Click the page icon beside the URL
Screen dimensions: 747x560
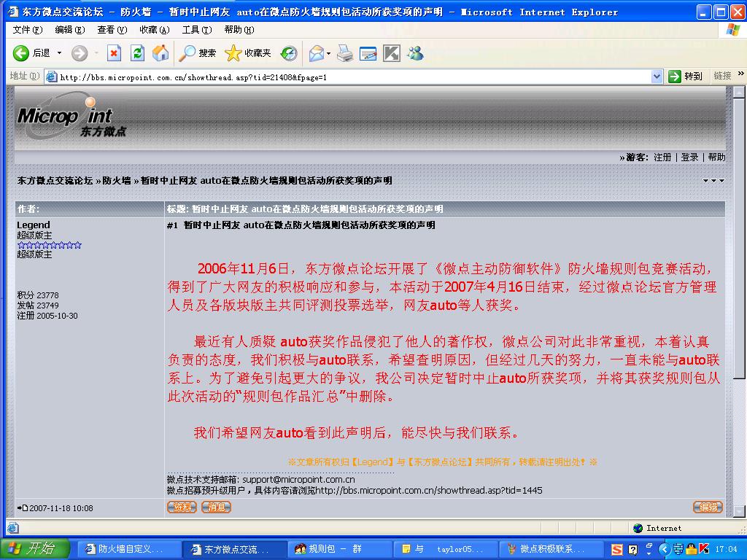point(52,77)
